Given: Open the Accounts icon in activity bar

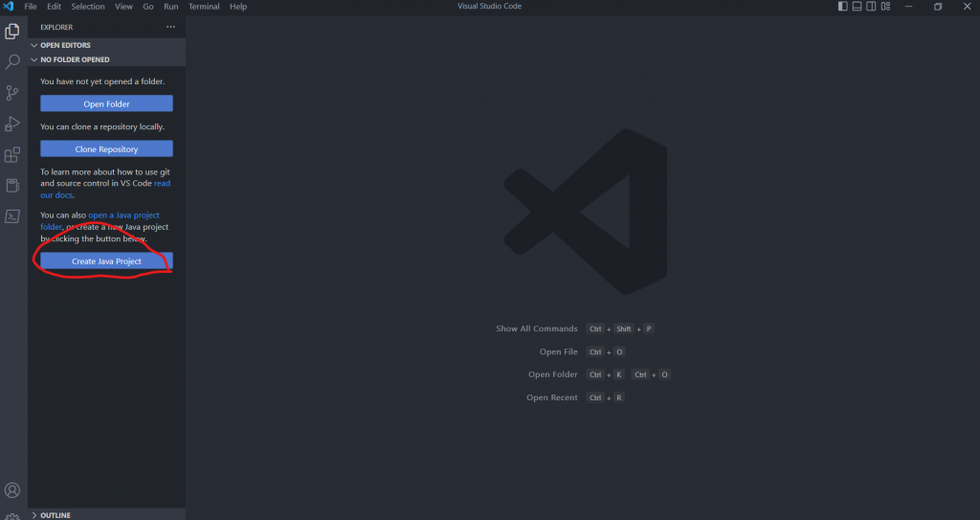Looking at the screenshot, I should click(x=11, y=490).
